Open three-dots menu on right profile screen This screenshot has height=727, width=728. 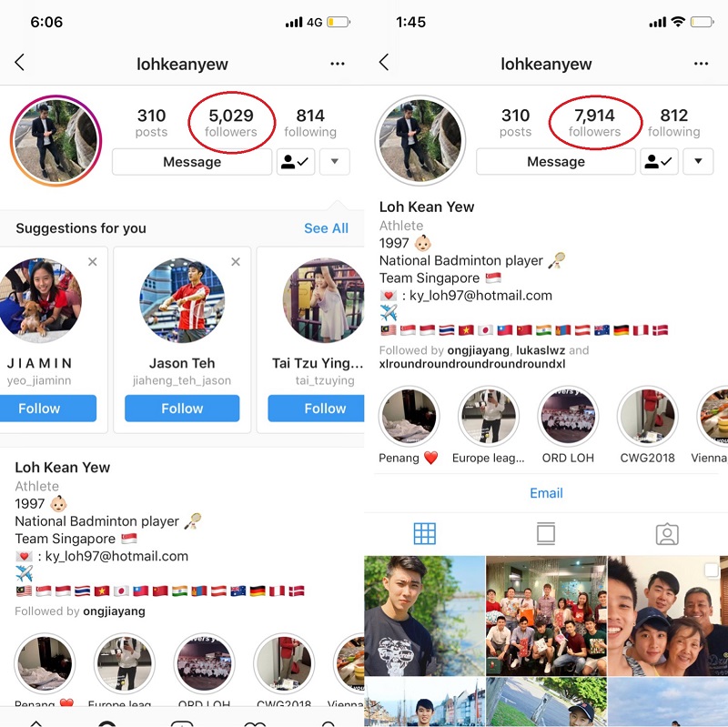(701, 64)
